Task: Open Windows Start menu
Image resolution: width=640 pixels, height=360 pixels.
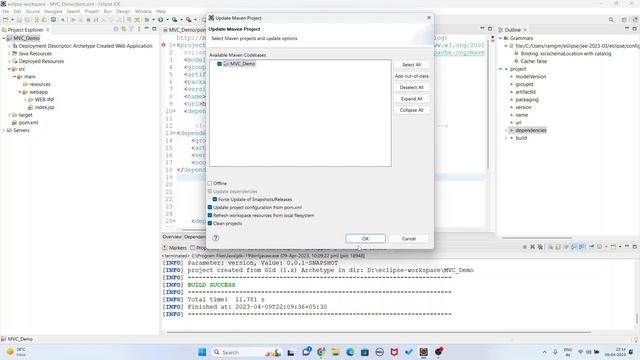Action: pos(202,352)
